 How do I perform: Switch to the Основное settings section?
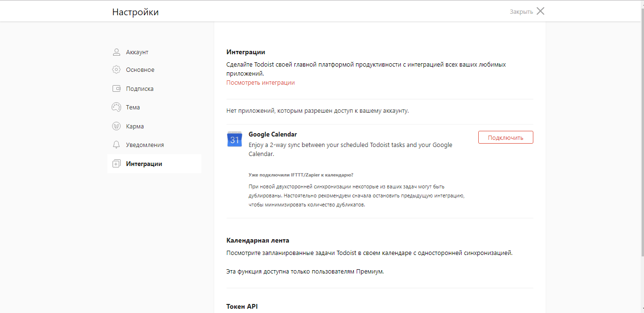coord(140,70)
